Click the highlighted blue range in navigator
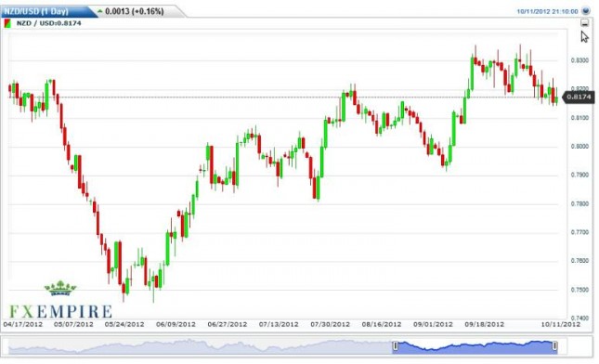This screenshot has width=599, height=364. [475, 346]
